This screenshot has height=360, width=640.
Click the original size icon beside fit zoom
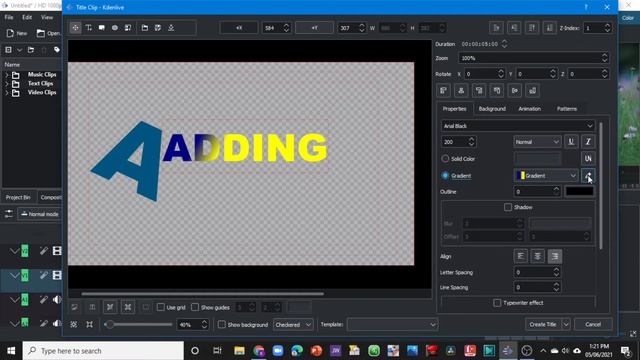(89, 324)
